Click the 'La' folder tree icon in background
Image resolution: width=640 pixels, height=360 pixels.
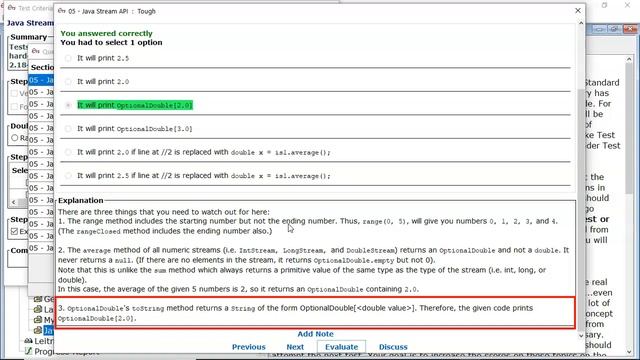coord(38,309)
